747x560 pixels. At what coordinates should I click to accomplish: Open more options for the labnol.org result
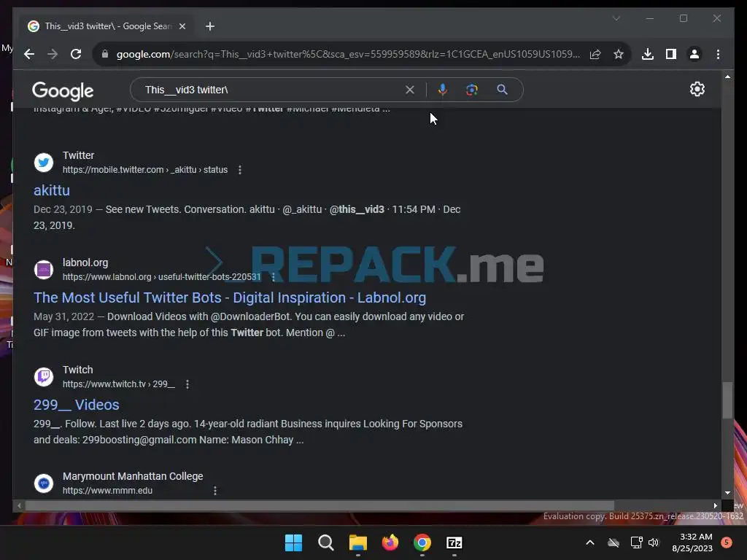[x=273, y=276]
